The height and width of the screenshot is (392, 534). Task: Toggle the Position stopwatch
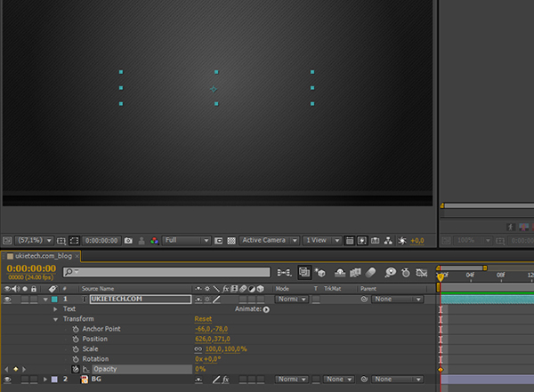pos(76,340)
